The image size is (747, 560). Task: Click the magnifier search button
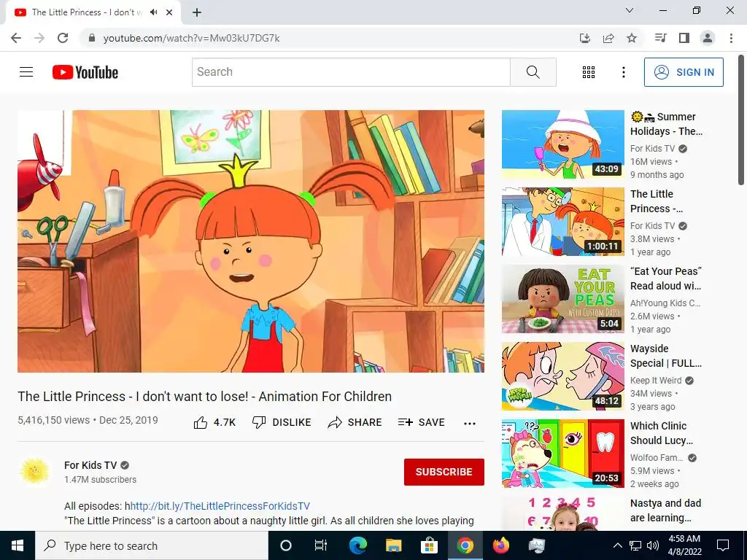[x=533, y=72]
